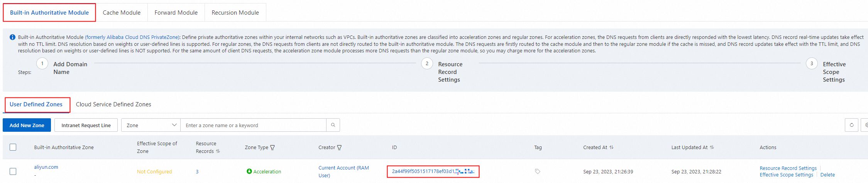The height and width of the screenshot is (183, 868).
Task: Open the Forward Module tab
Action: point(176,13)
